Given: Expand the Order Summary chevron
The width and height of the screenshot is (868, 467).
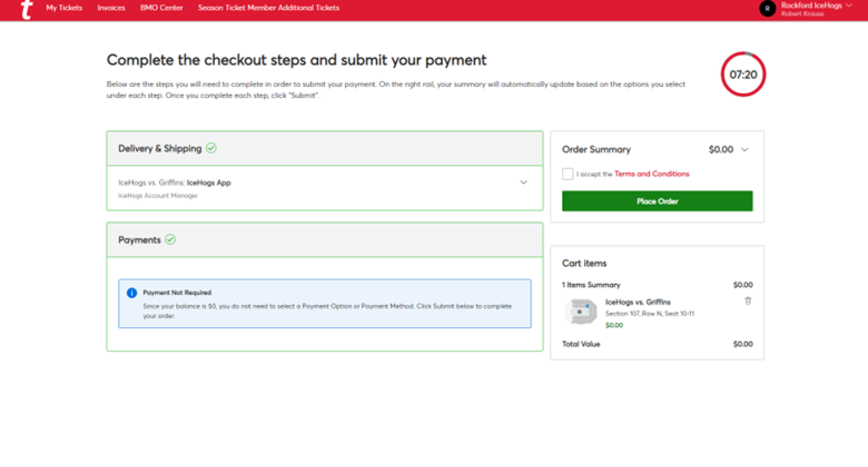Looking at the screenshot, I should [745, 150].
